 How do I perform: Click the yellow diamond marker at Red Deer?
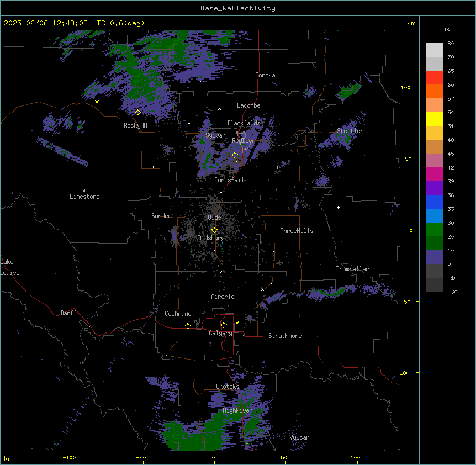point(235,155)
